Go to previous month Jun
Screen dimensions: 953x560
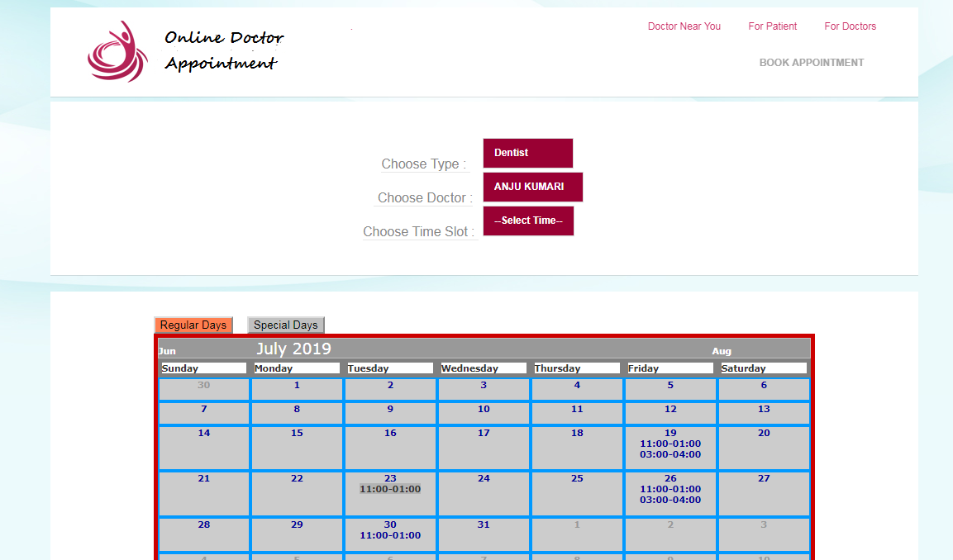point(167,351)
